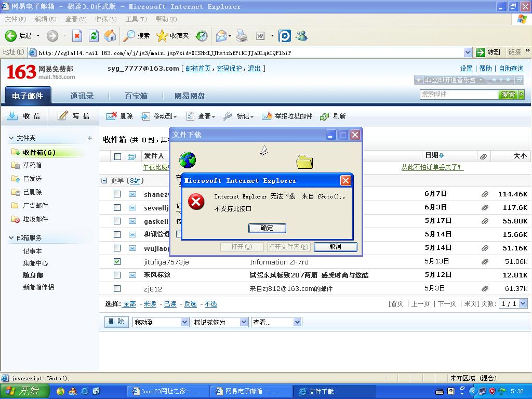The image size is (532, 399).
Task: Open the Favorites star icon
Action: [x=162, y=36]
